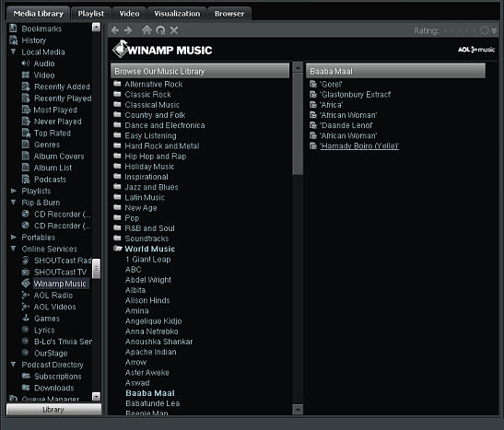Switch to the Playlist tab

tap(91, 14)
